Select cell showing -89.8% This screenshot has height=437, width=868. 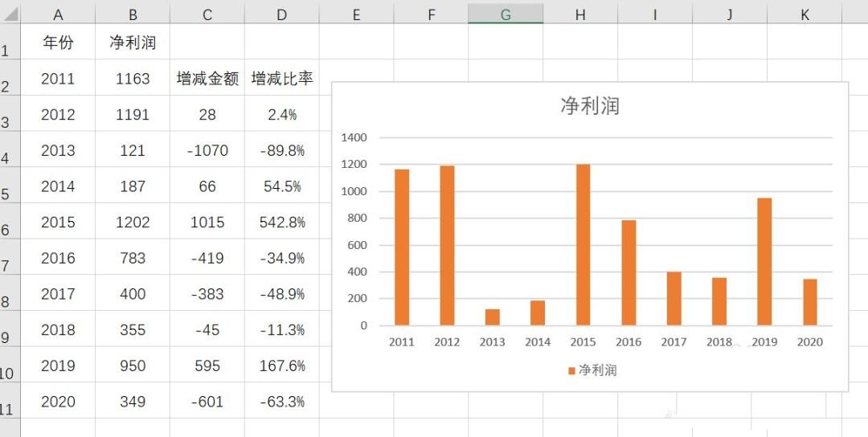click(282, 150)
